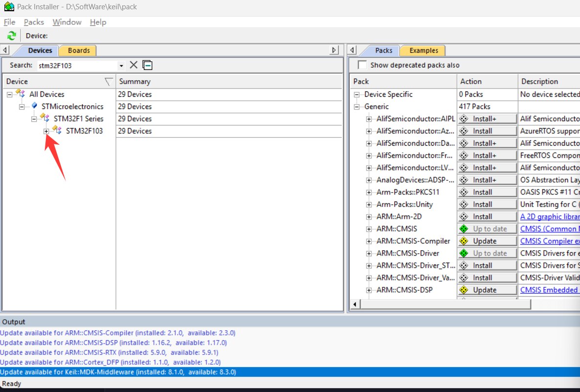Click the AnalogDevices::ADSP pack row name

pyautogui.click(x=415, y=180)
